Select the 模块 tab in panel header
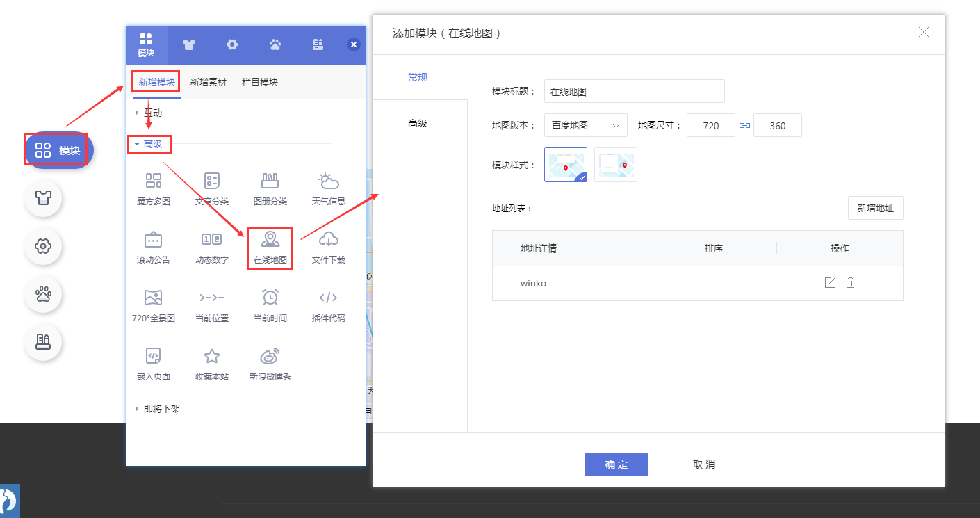The height and width of the screenshot is (518, 980). [x=146, y=45]
